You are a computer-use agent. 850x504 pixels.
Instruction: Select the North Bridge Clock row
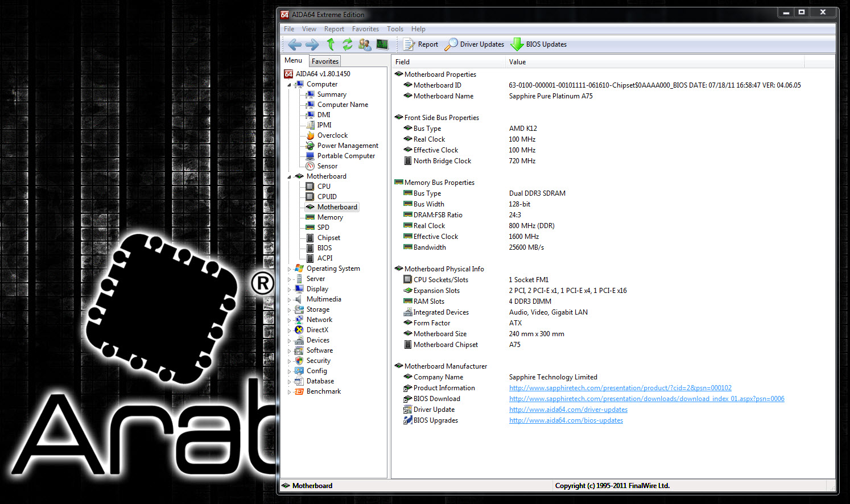pos(613,161)
